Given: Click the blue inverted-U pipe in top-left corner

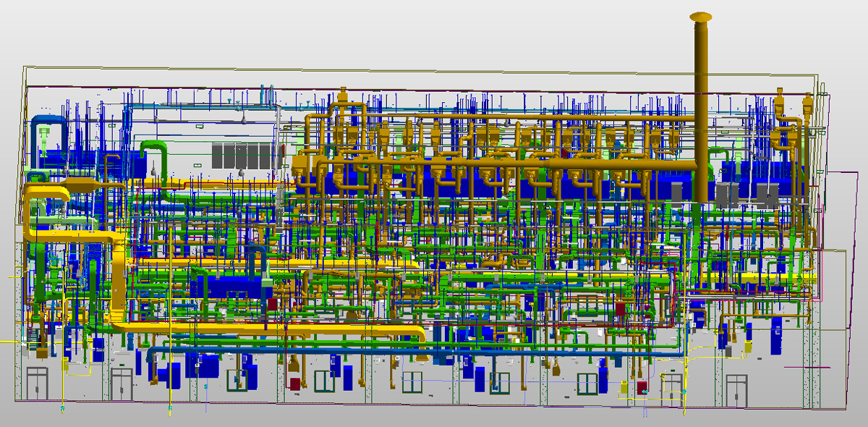Looking at the screenshot, I should [x=44, y=121].
